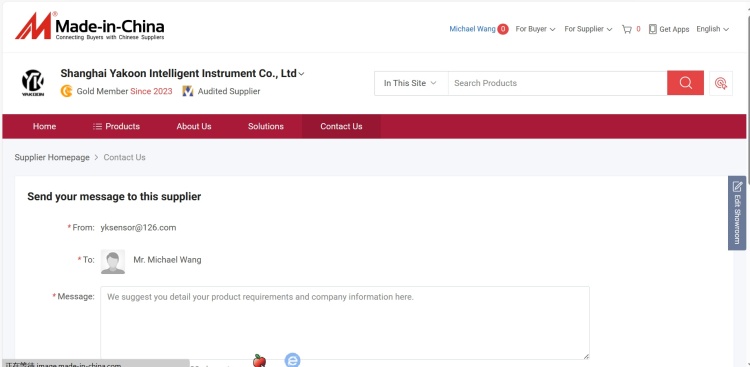Screen dimensions: 750x367
Task: Click the Made-in-China logo
Action: tap(90, 26)
